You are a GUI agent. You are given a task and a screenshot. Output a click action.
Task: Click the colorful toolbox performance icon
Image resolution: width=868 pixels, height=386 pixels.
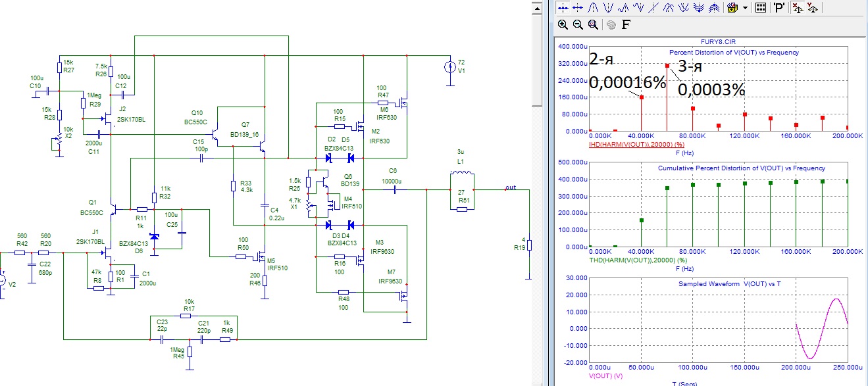pos(732,8)
